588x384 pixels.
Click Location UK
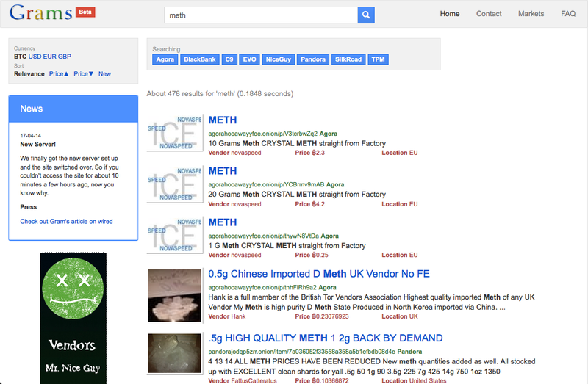coord(400,316)
